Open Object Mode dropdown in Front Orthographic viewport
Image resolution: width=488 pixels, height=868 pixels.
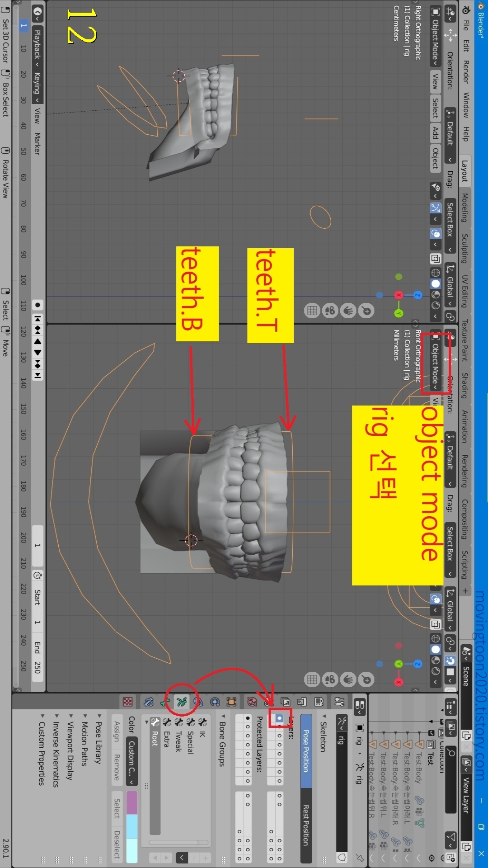[436, 361]
